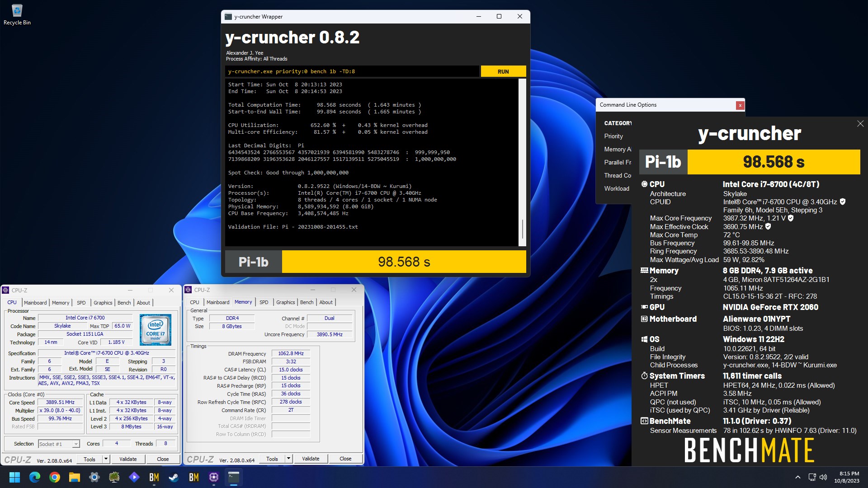Click the yellow 98.568 s result bar in wrapper

coord(404,262)
